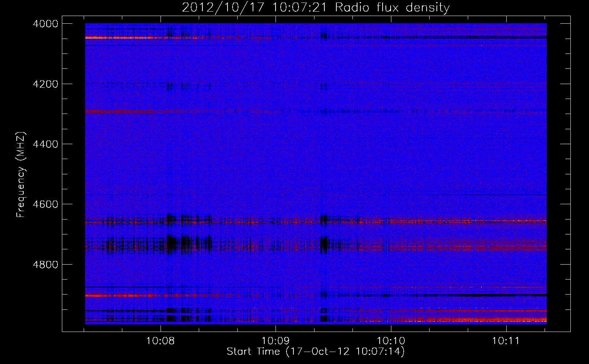Select the 4000 frequency axis label
Viewport: 589px width, 364px height.
click(46, 24)
